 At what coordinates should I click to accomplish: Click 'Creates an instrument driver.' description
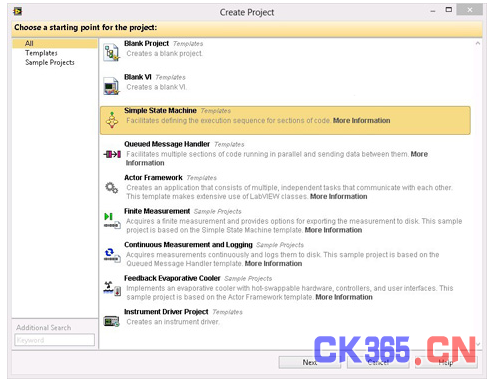[173, 322]
